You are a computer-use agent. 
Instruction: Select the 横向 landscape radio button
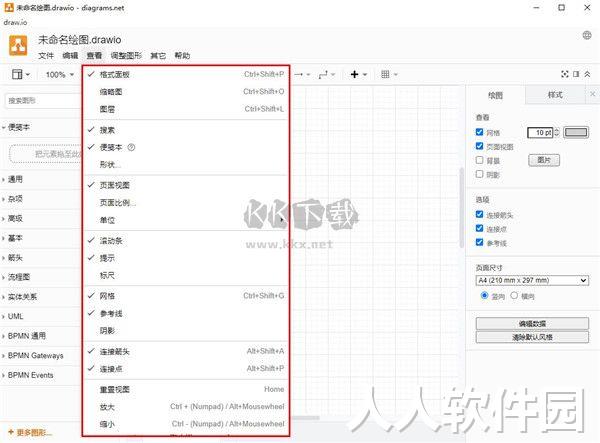[514, 295]
